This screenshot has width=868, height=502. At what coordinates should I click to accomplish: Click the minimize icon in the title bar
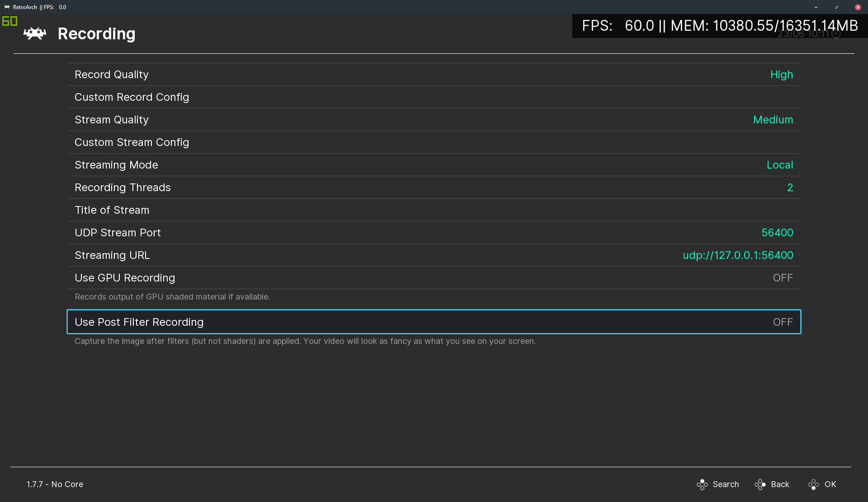[816, 7]
